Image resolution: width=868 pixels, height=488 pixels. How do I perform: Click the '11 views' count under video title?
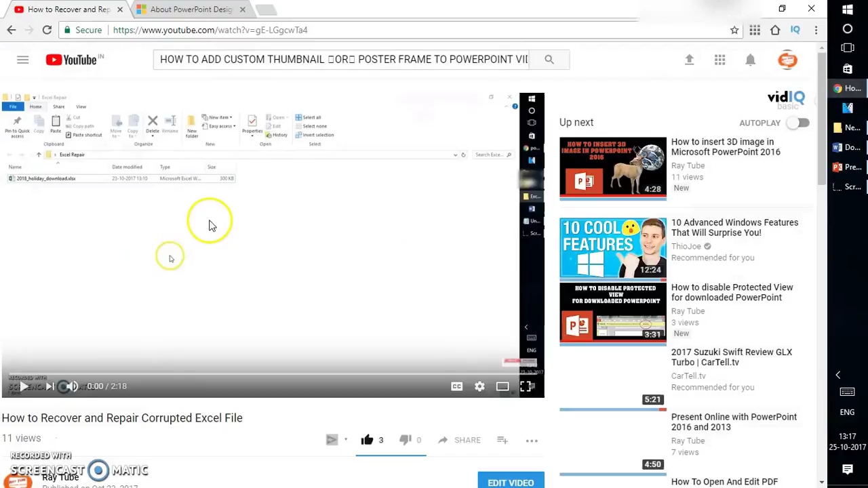21,439
